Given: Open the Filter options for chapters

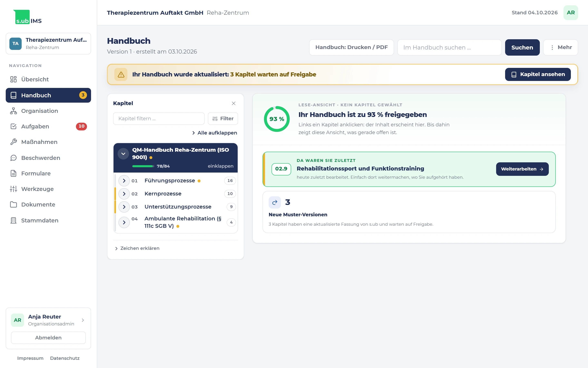Looking at the screenshot, I should click(223, 119).
